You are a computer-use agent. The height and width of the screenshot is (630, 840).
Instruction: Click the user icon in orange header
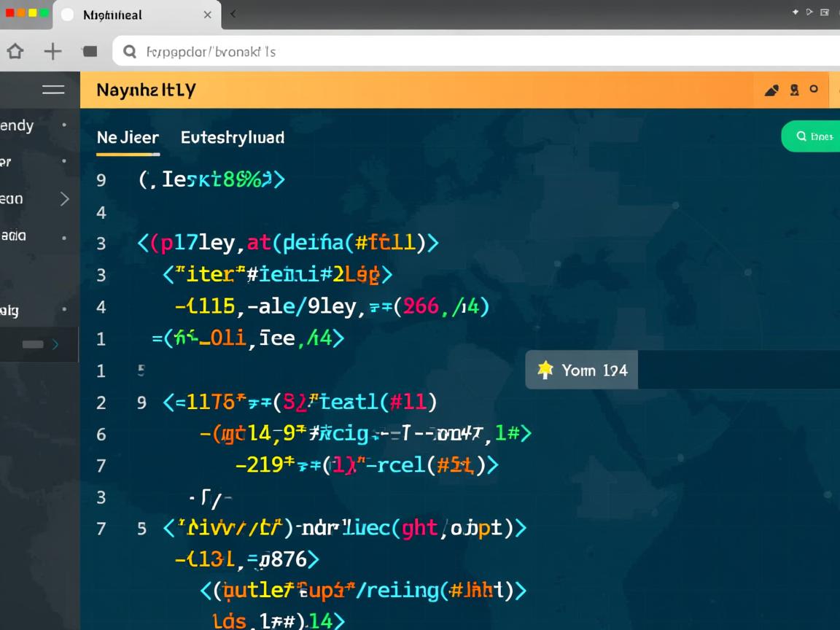tap(794, 90)
